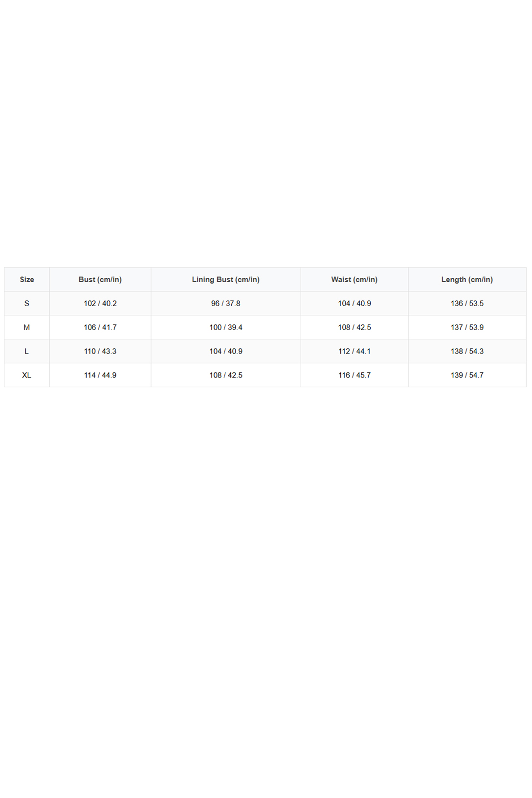Screen dimensions: 532x798
Task: Click the size M row label
Action: pyautogui.click(x=27, y=327)
